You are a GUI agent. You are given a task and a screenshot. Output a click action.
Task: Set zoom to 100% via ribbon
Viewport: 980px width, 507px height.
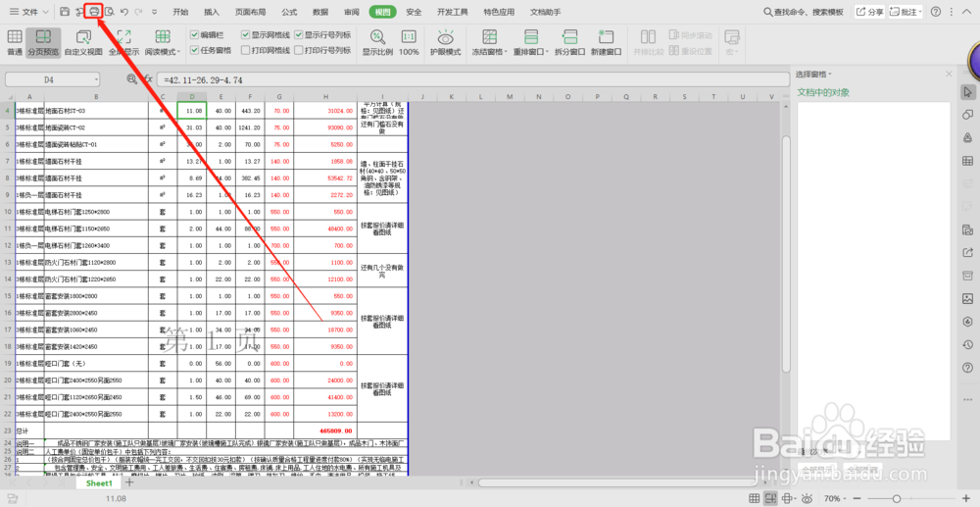coord(409,43)
